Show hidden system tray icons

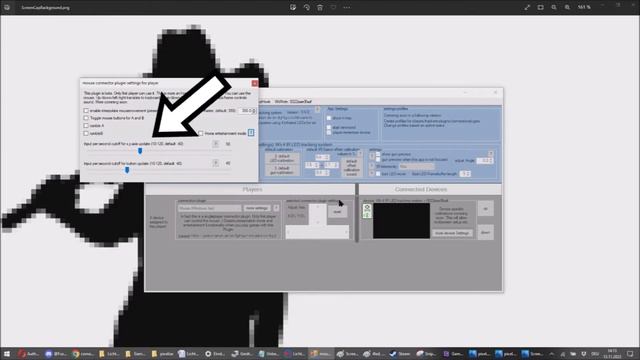[x=552, y=354]
